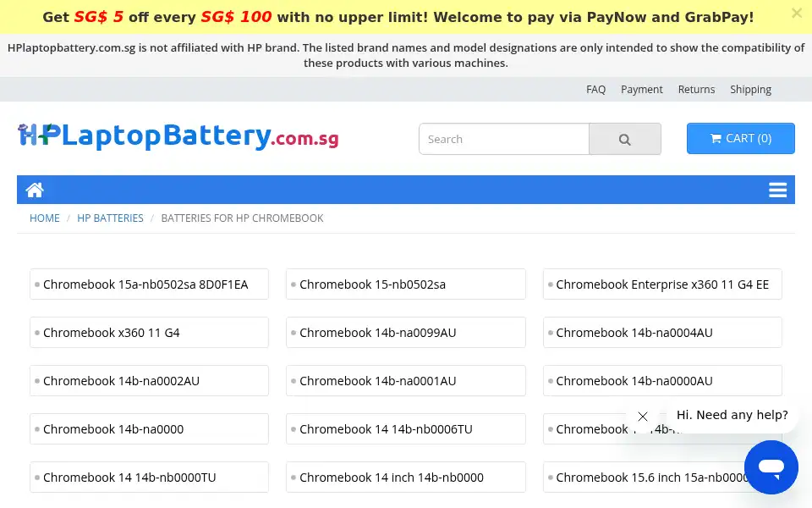Select Chromebook 14 14b-nb0006TU
Image resolution: width=812 pixels, height=508 pixels.
tap(405, 428)
